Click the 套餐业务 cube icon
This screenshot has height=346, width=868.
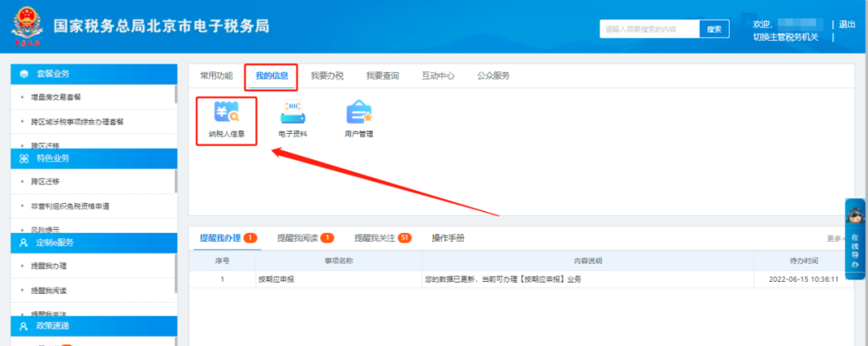(x=24, y=74)
